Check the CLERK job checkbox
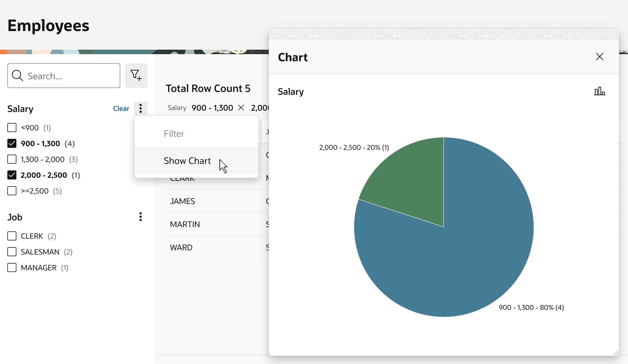The image size is (628, 364). click(x=12, y=236)
